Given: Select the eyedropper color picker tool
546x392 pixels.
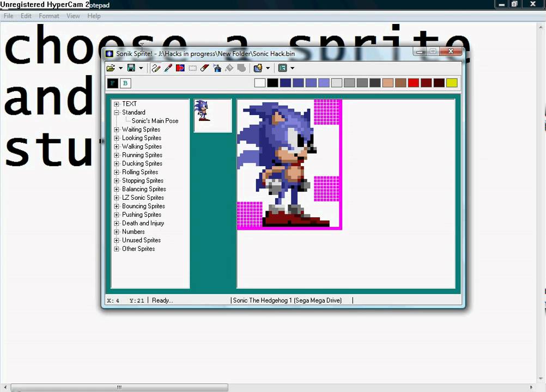Looking at the screenshot, I should click(x=168, y=68).
